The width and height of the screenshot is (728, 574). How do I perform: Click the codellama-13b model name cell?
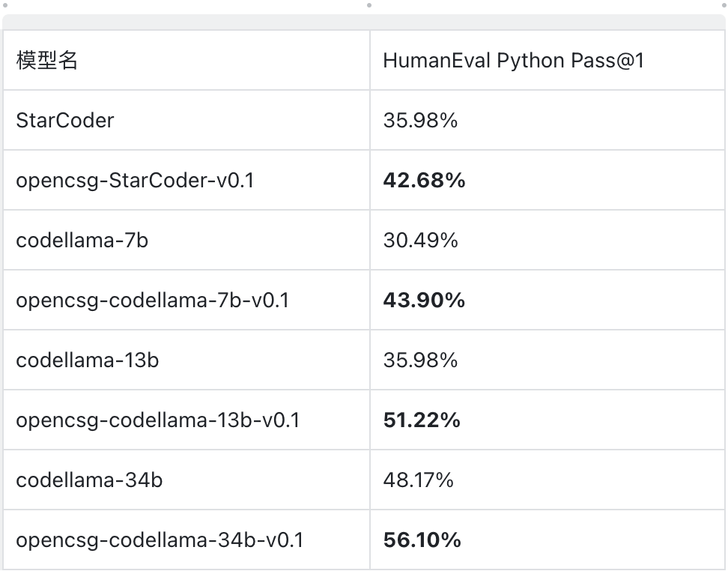(x=87, y=360)
